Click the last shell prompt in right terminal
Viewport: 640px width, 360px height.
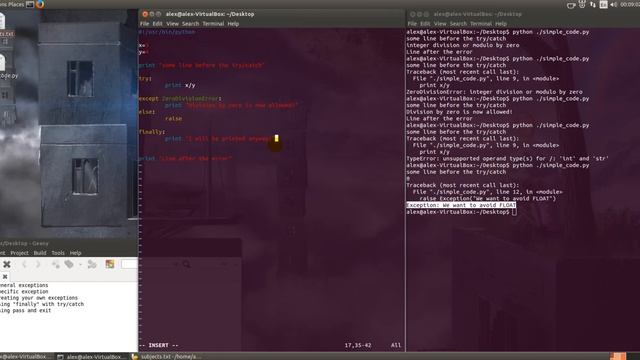click(458, 212)
